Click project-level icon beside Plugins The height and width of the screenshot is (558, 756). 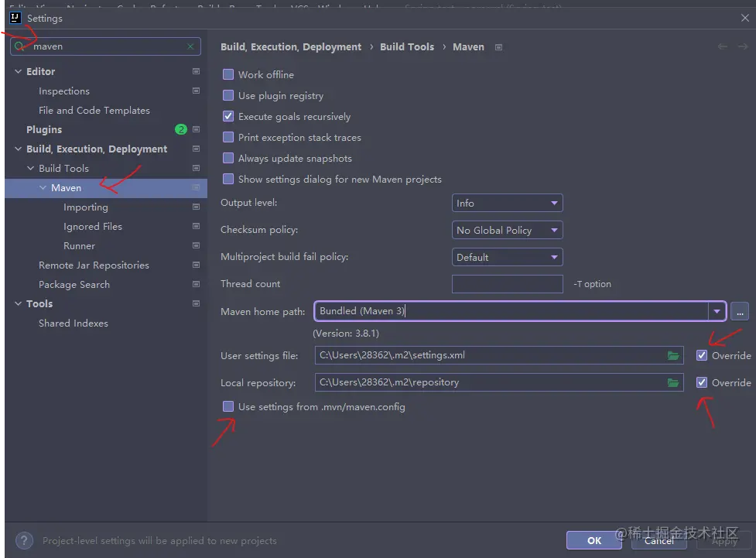[x=197, y=129]
